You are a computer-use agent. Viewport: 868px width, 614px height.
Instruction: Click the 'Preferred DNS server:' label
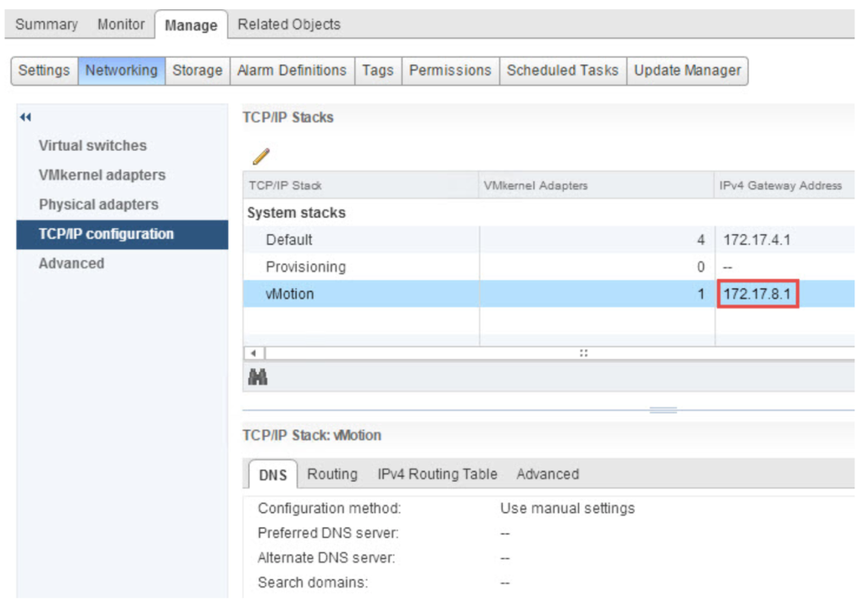[x=328, y=533]
